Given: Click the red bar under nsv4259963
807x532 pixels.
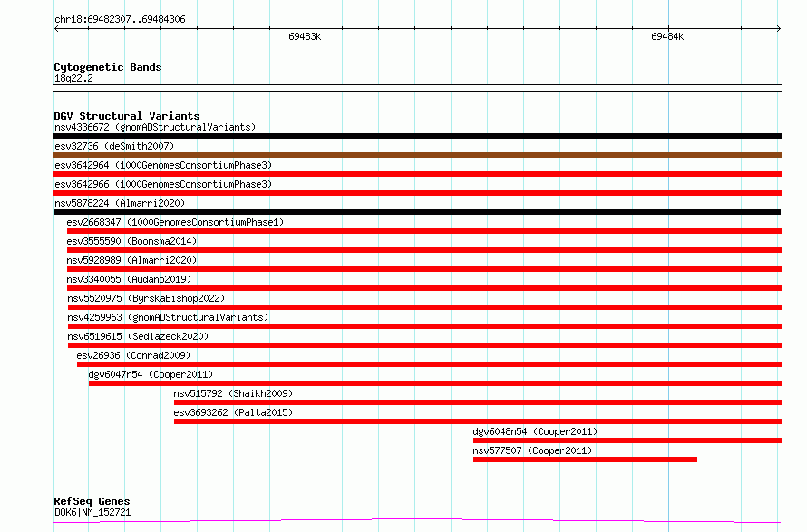Looking at the screenshot, I should pyautogui.click(x=424, y=326).
